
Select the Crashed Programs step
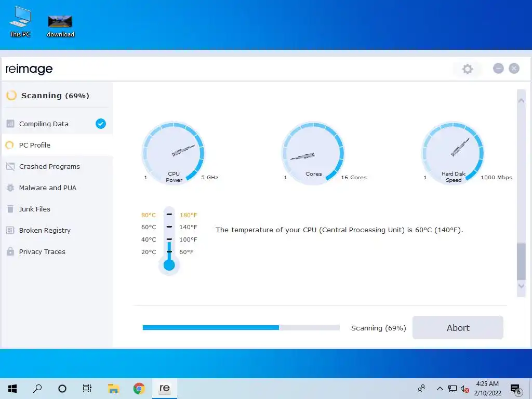(57, 166)
